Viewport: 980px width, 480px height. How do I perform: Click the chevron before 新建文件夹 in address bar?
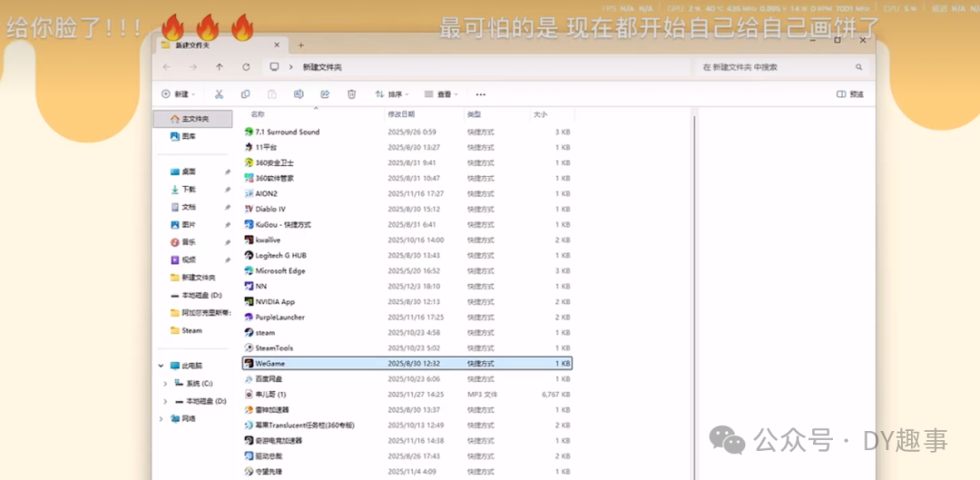click(291, 67)
